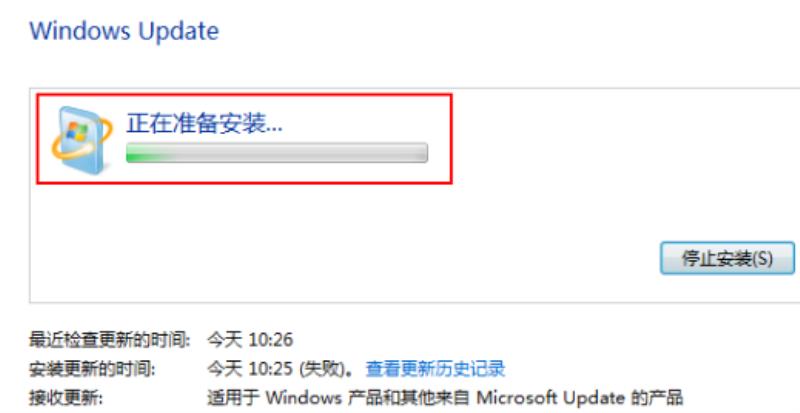Open the 查看更新历史记录 link
Screen dimensions: 800x413
(x=435, y=368)
